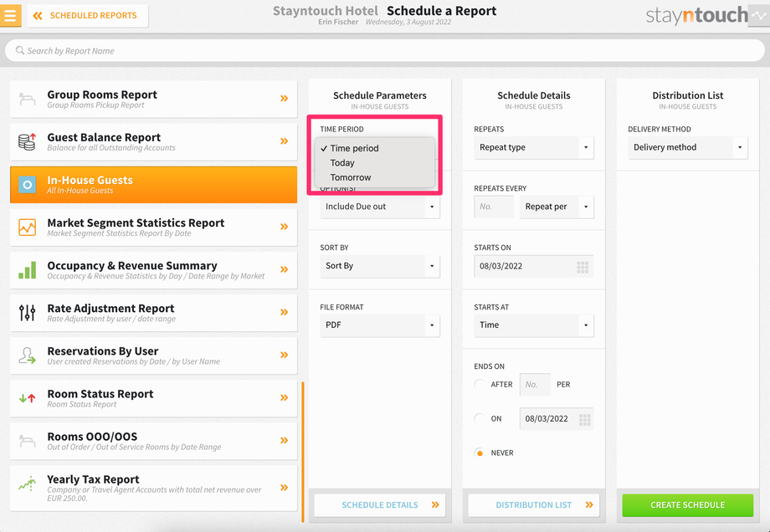Open the Include Due out options dropdown

pyautogui.click(x=380, y=207)
